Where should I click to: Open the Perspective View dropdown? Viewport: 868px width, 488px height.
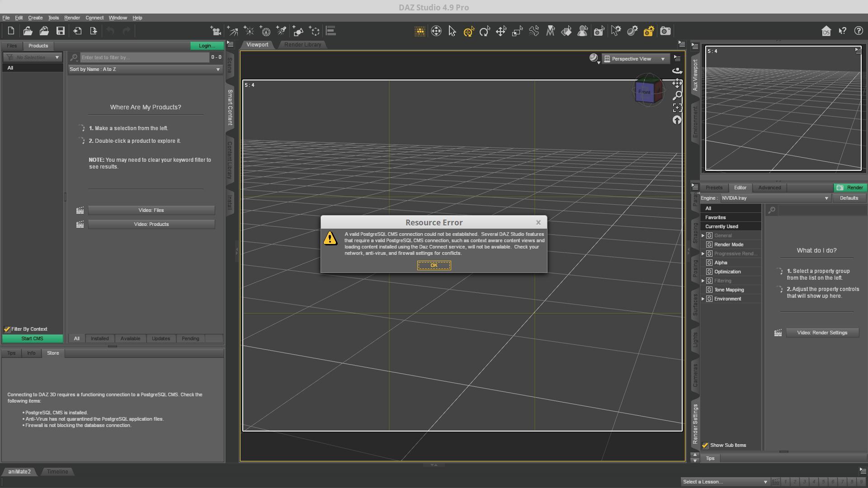point(635,59)
